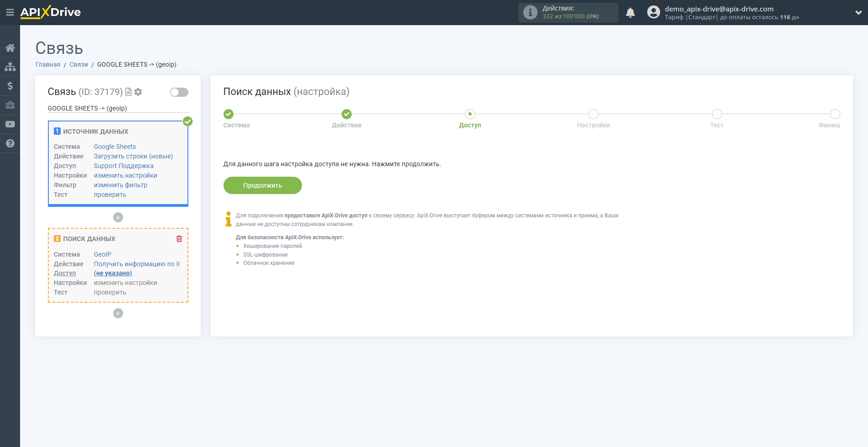The width and height of the screenshot is (868, 447).
Task: Click the account email text
Action: click(719, 9)
